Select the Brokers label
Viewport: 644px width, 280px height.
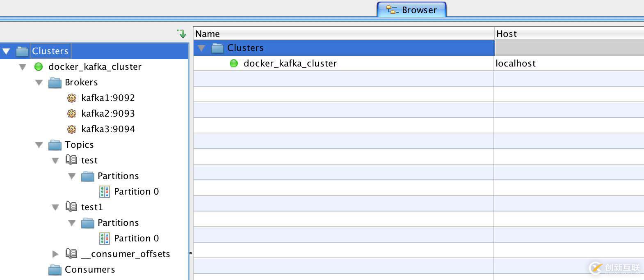click(81, 82)
